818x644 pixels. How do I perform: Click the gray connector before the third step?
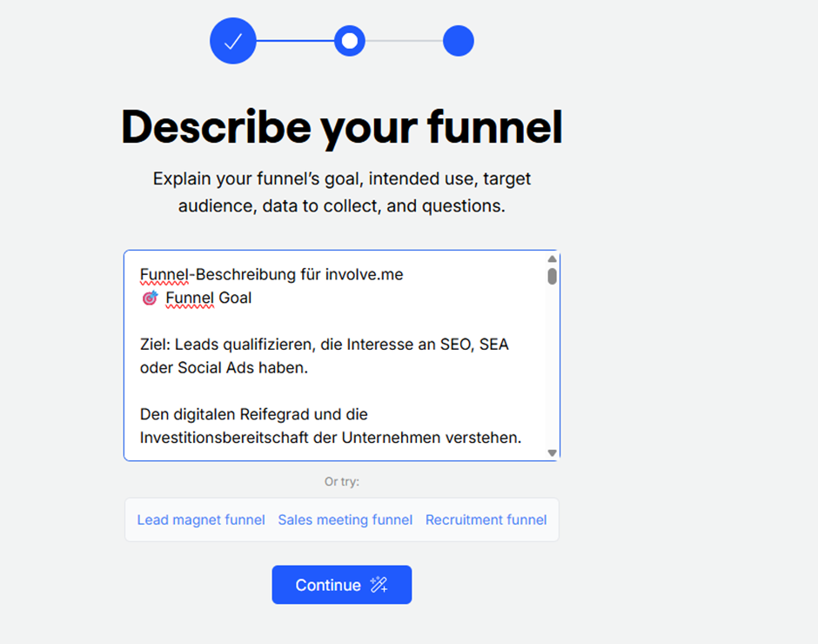point(404,41)
